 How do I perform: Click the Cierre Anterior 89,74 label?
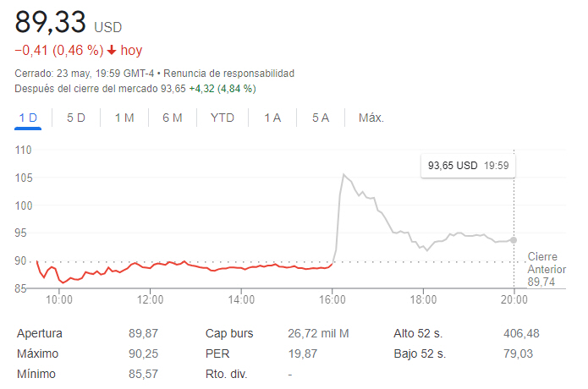[x=546, y=269]
